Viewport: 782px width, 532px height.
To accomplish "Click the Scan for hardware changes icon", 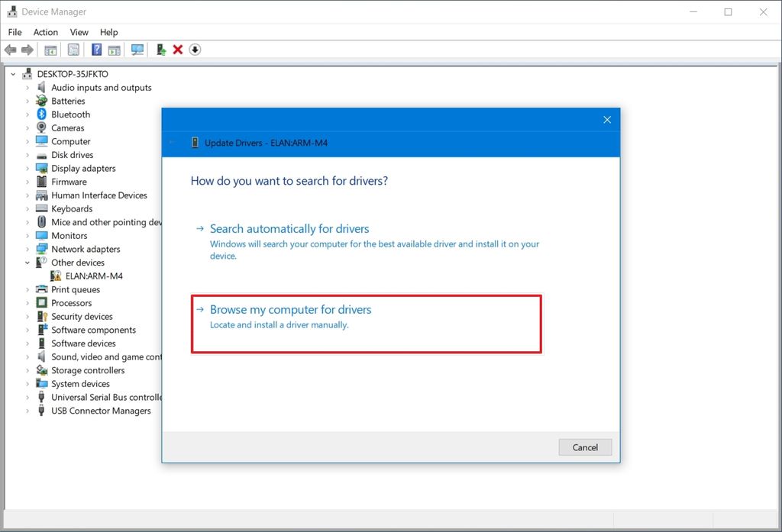I will tap(138, 49).
